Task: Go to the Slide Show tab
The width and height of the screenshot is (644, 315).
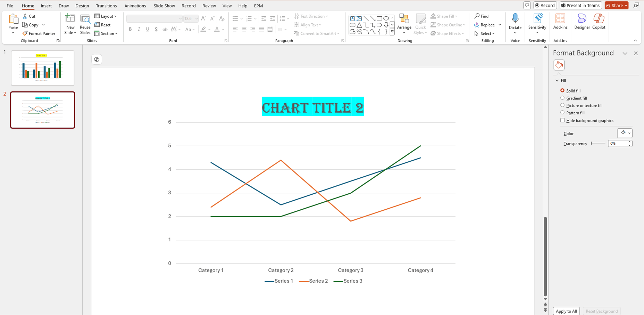Action: 164,6
